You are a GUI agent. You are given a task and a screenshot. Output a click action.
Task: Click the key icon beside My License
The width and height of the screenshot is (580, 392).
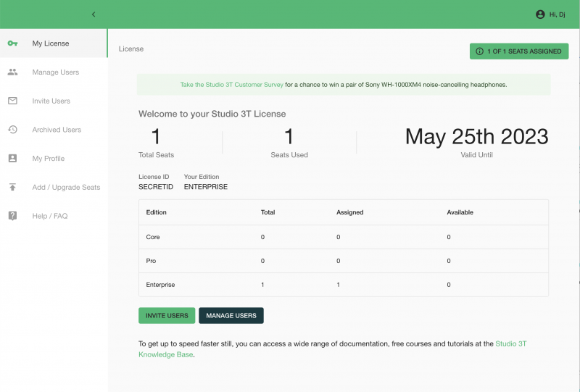tap(12, 43)
